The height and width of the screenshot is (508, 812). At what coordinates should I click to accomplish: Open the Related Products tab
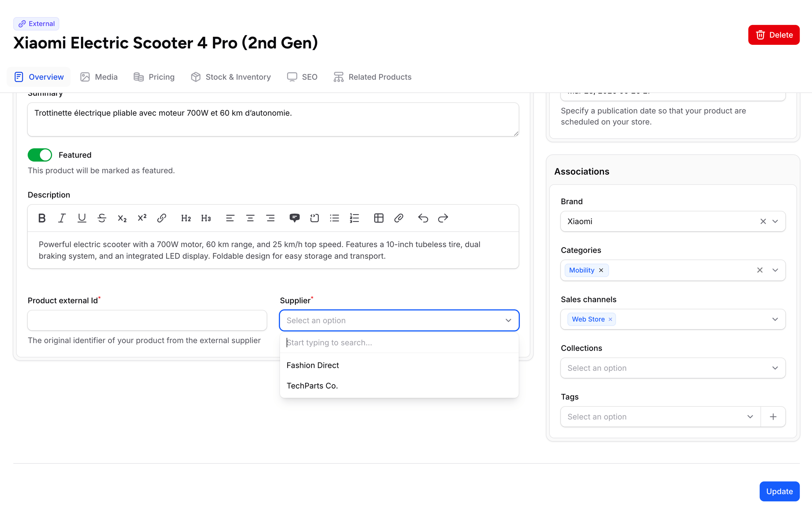click(x=373, y=77)
